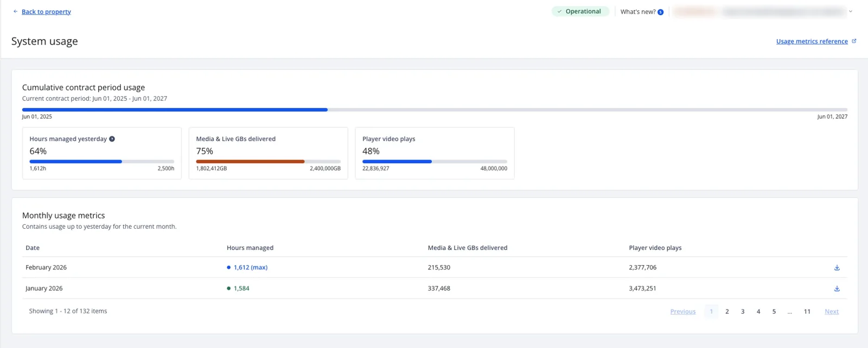Click the info icon next to Hours managed yesterday

click(x=112, y=139)
